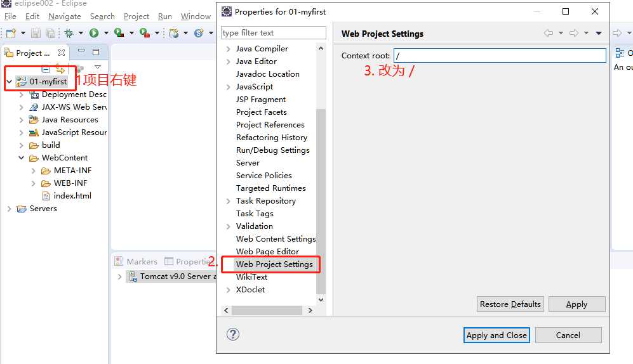Click Apply and Close button
This screenshot has height=364, width=633.
pyautogui.click(x=496, y=335)
